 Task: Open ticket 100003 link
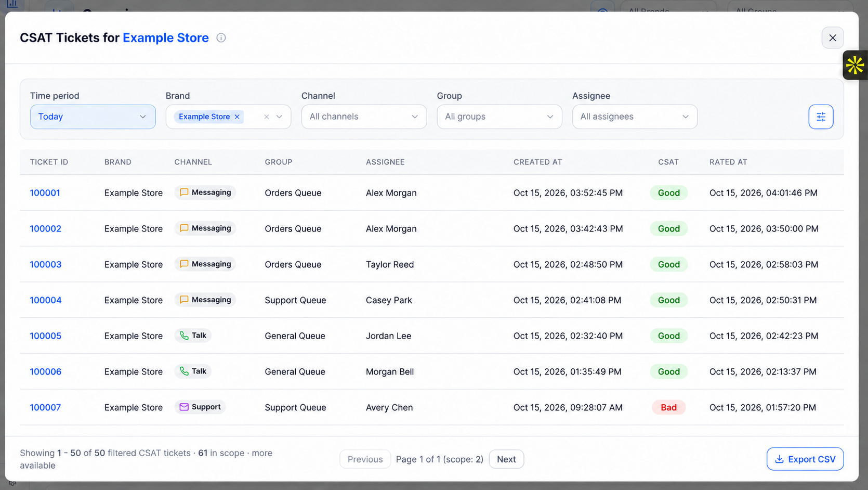(45, 265)
